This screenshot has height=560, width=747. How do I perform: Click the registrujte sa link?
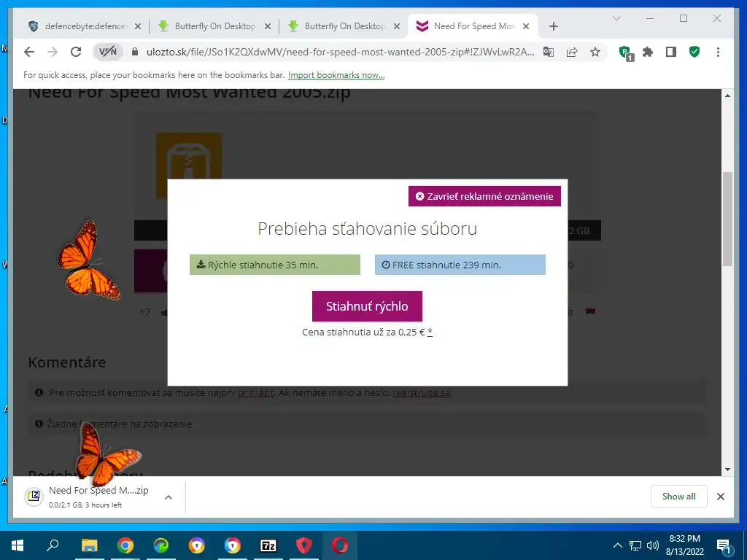tap(422, 393)
